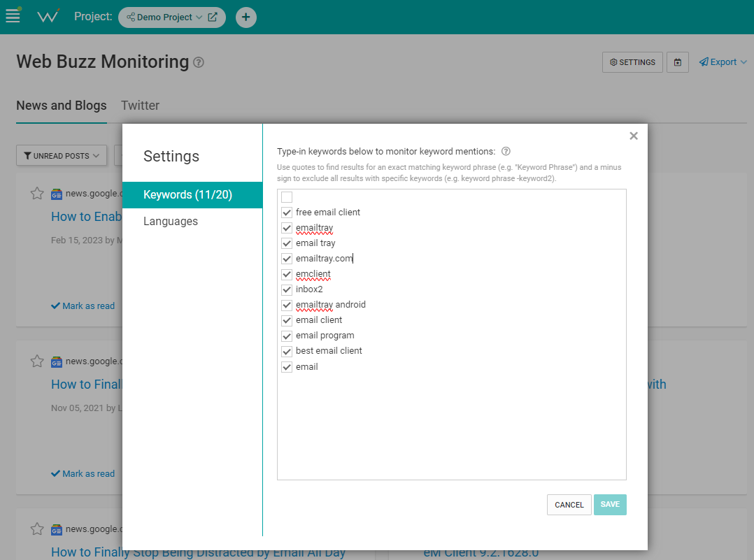Mark the Feb 15, 2023 post as read
Screen dimensions: 754x560
coord(83,306)
